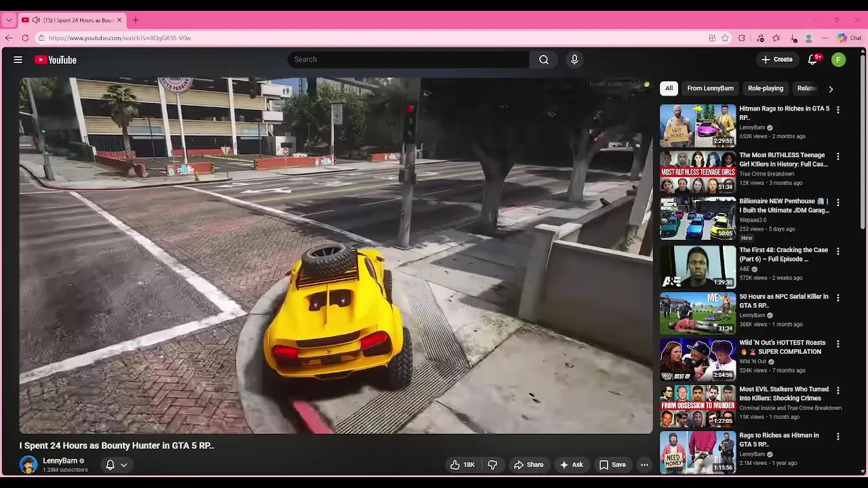Open more actions ellipsis below video
868x488 pixels.
tap(644, 465)
